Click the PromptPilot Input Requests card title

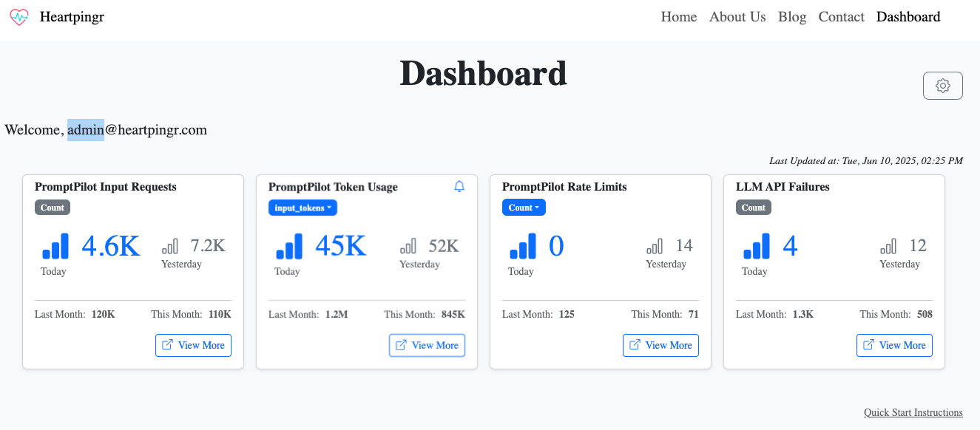tap(106, 187)
